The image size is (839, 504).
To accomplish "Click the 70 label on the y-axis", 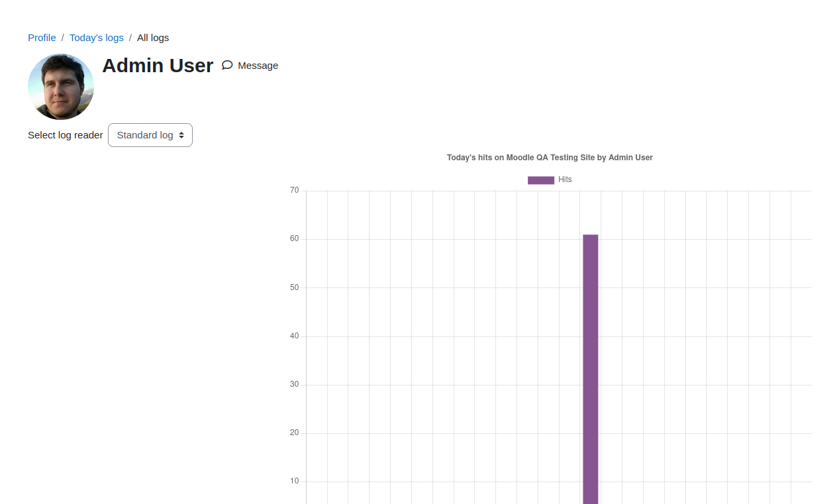I will (295, 191).
